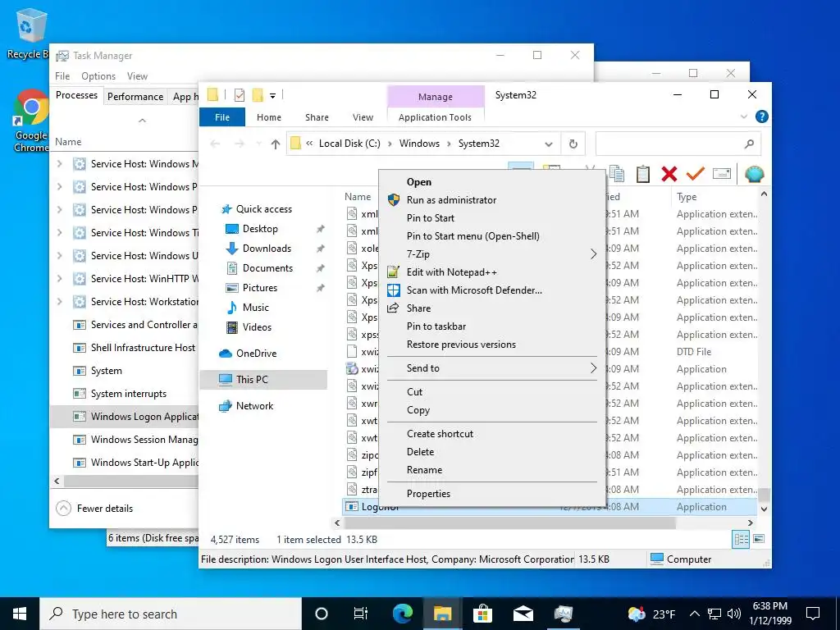
Task: Switch to large thumbnails view icon
Action: [x=759, y=539]
